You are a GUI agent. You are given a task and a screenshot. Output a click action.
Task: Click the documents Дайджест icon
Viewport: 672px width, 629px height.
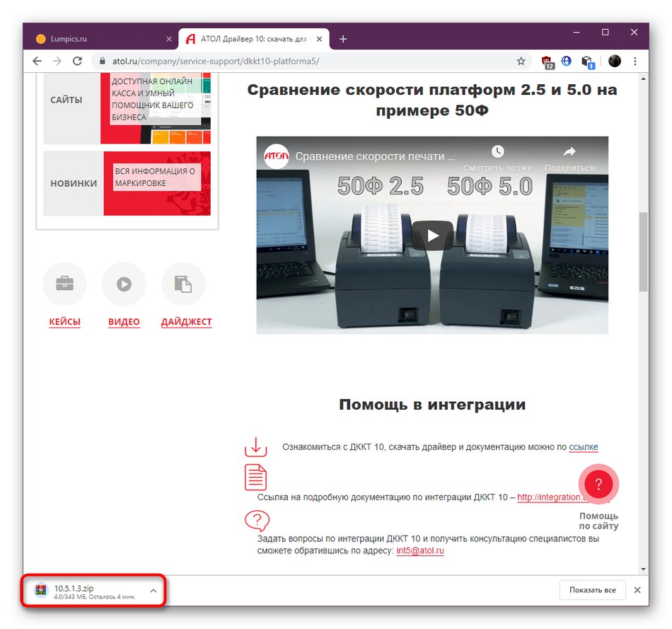point(183,284)
